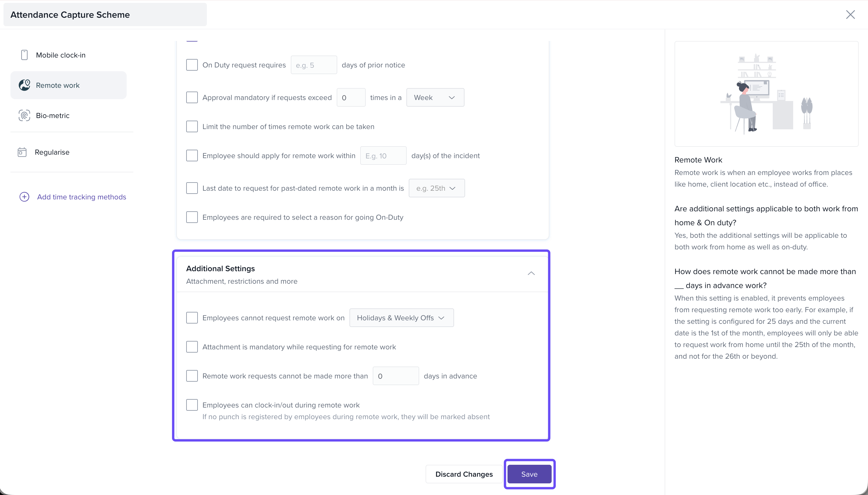Open the Week period dropdown

point(435,98)
